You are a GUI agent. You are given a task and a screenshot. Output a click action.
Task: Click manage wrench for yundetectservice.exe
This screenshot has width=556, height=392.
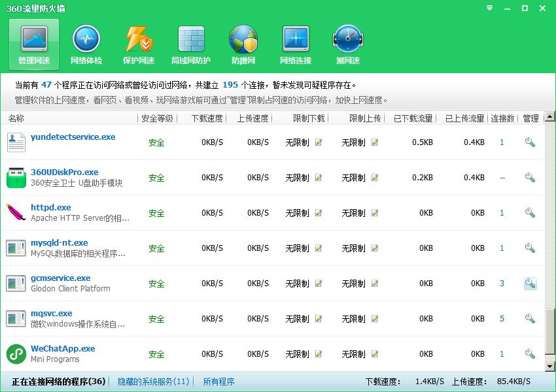click(530, 142)
